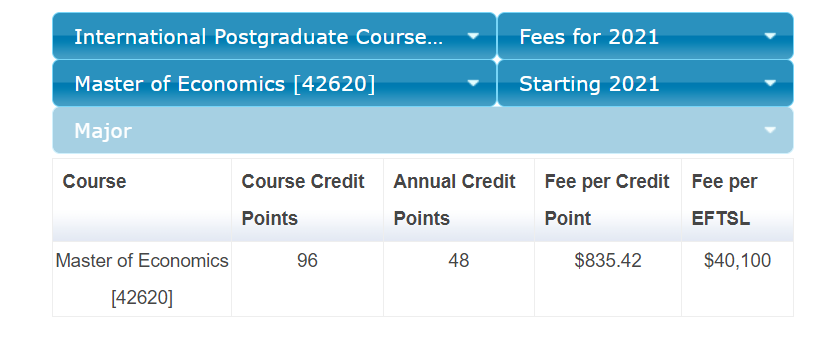Click the 48 annual credit points cell
Viewport: 826px width, 364px height.
click(x=459, y=279)
